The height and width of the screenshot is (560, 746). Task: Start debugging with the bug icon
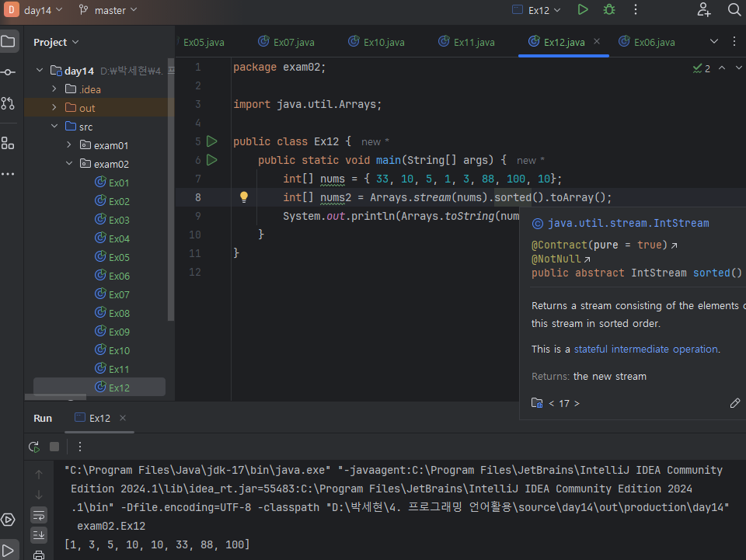coord(609,10)
